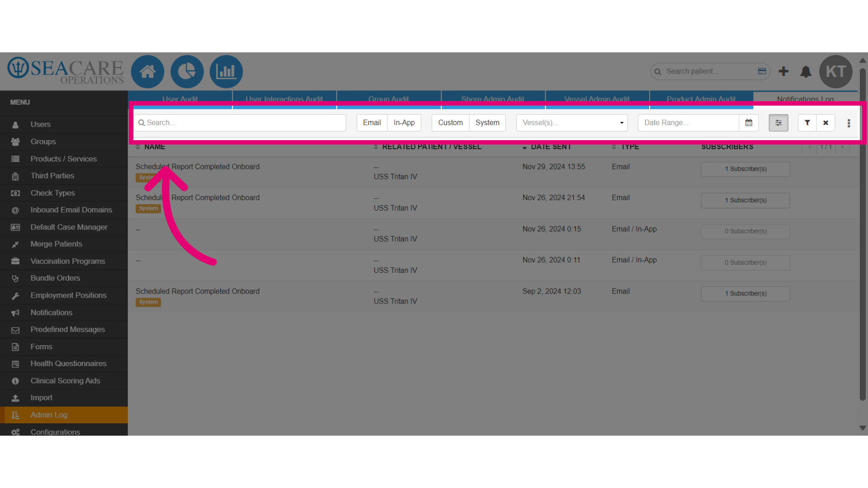Sort by the TYPE column
This screenshot has width=868, height=488.
pyautogui.click(x=629, y=147)
